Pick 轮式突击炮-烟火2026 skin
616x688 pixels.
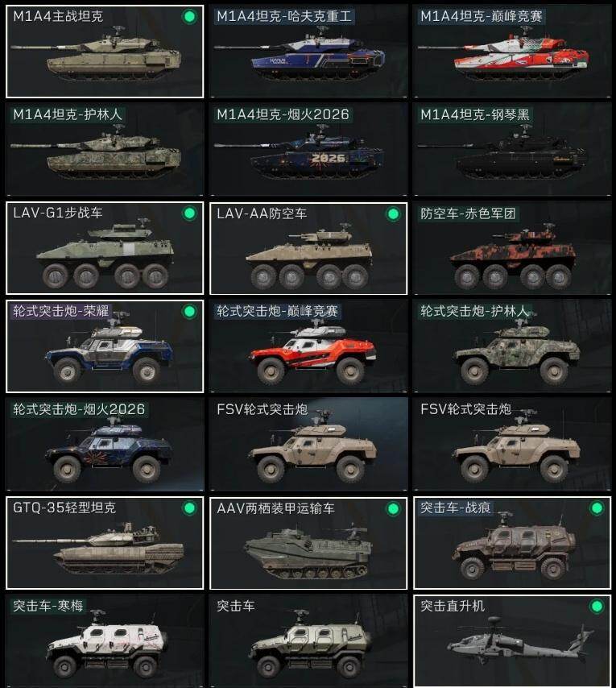coord(105,445)
